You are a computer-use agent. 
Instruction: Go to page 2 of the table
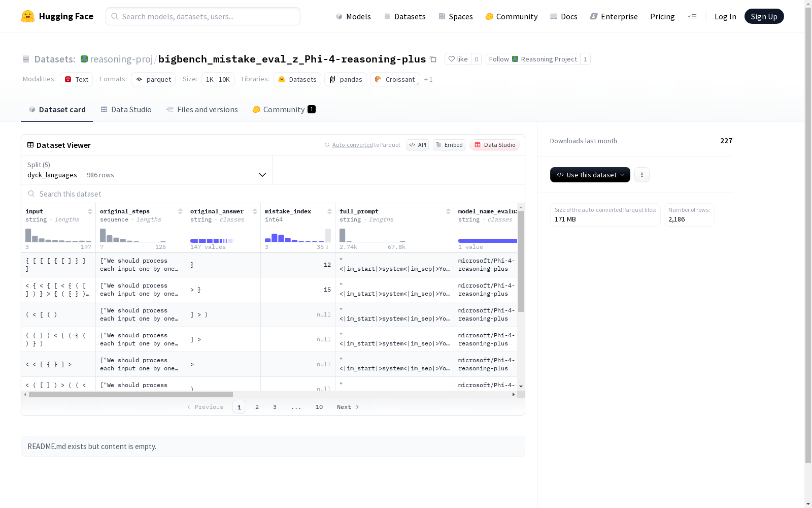coord(257,407)
